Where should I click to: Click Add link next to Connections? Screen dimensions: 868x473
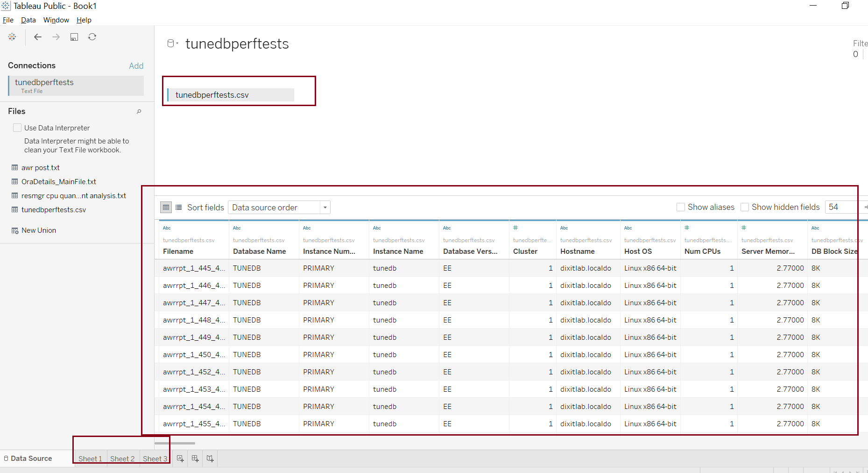pos(136,66)
